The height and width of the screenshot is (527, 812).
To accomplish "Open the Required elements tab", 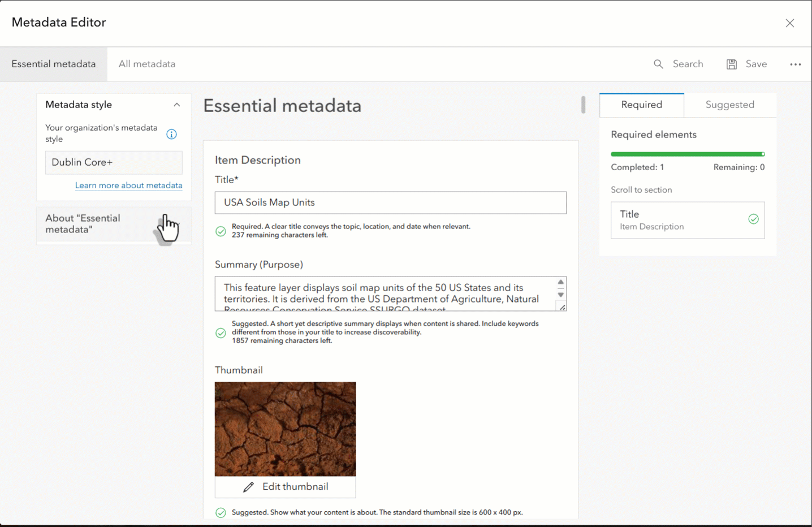I will coord(641,105).
